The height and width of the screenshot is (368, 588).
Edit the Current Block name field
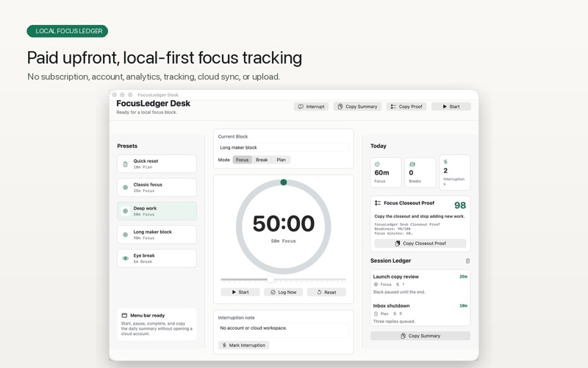283,148
